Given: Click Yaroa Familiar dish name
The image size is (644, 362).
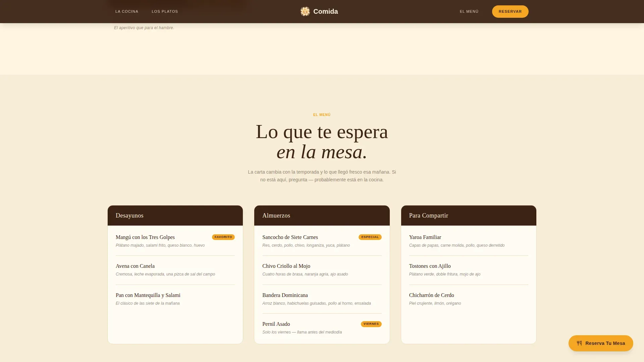Looking at the screenshot, I should tap(425, 237).
